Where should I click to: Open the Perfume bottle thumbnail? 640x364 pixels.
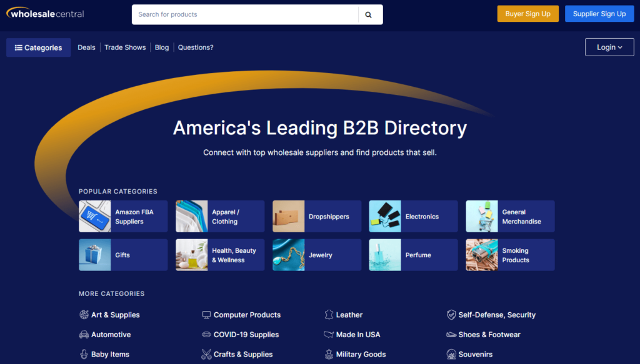(385, 255)
